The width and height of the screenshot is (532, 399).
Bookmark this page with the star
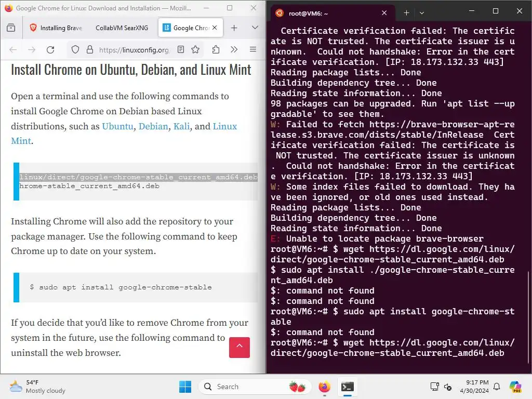tap(195, 50)
